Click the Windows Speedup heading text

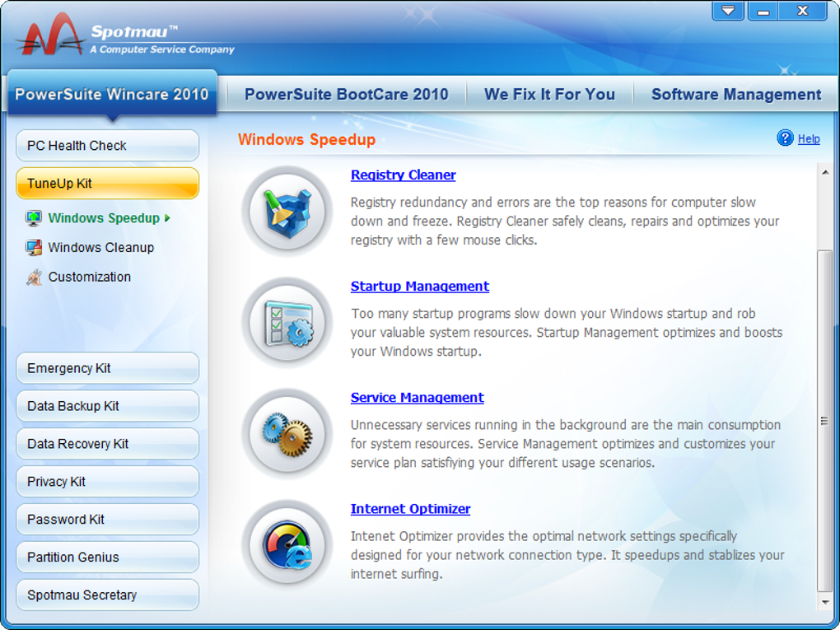[x=306, y=139]
